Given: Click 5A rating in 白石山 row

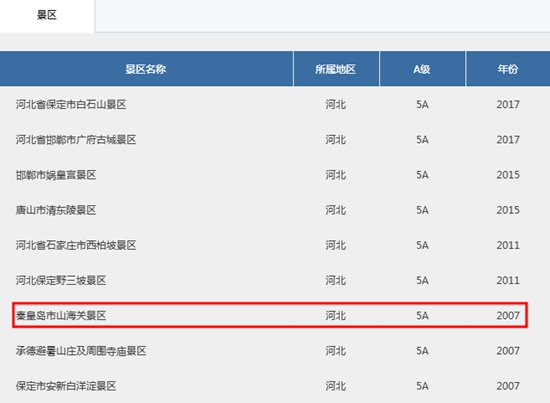Looking at the screenshot, I should click(x=422, y=105).
